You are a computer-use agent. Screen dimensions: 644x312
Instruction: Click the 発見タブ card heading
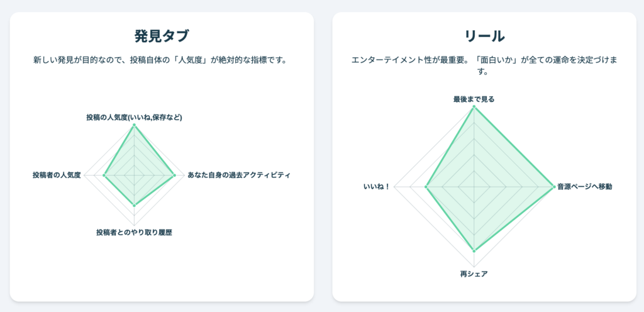(162, 36)
